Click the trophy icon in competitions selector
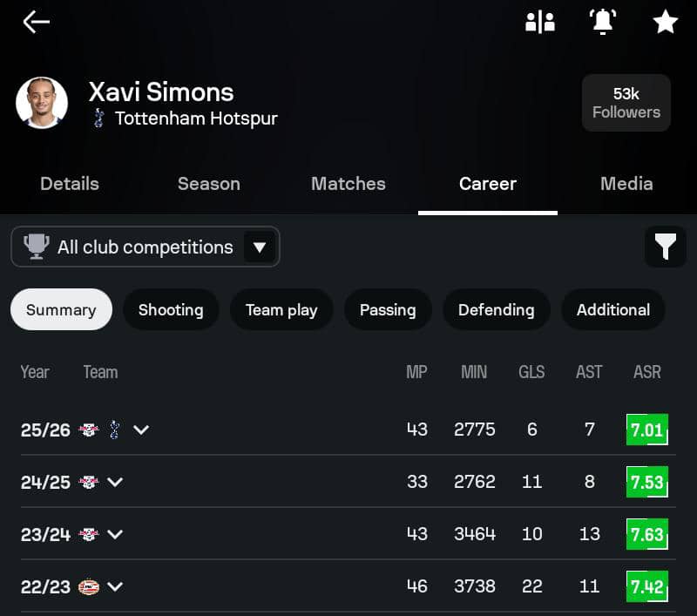The width and height of the screenshot is (697, 616). 37,247
